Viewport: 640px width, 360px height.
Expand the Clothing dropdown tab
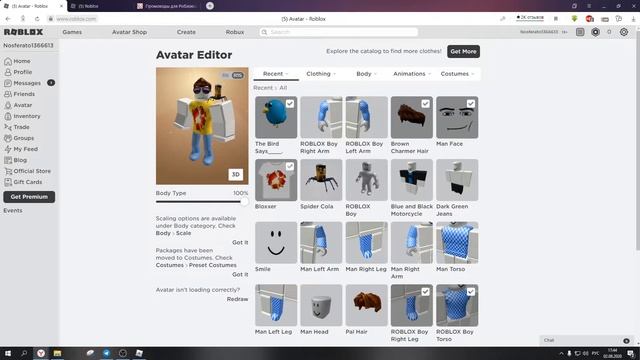tap(321, 74)
